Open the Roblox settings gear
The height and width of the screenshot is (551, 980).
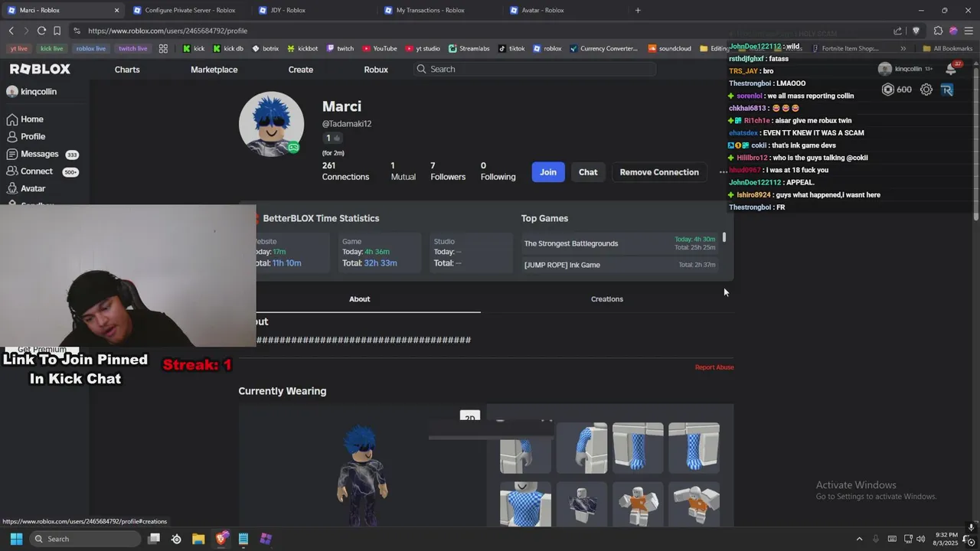[926, 90]
